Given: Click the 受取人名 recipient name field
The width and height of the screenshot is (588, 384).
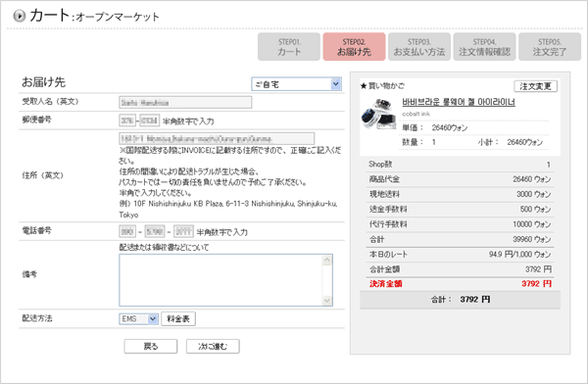Looking at the screenshot, I should (x=185, y=103).
